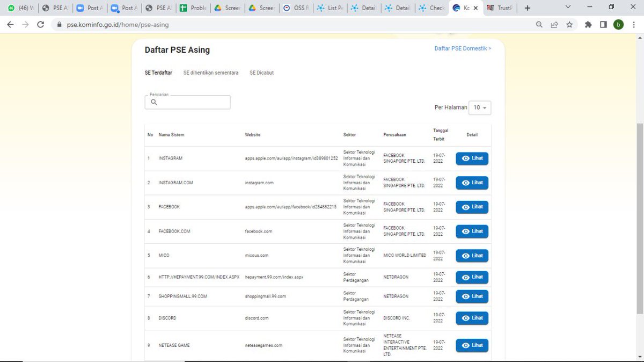The image size is (644, 362).
Task: Click the Website column header
Action: pyautogui.click(x=253, y=135)
